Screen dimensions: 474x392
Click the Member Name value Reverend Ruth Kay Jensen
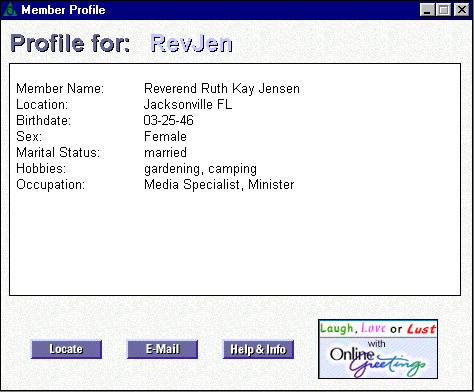click(222, 89)
